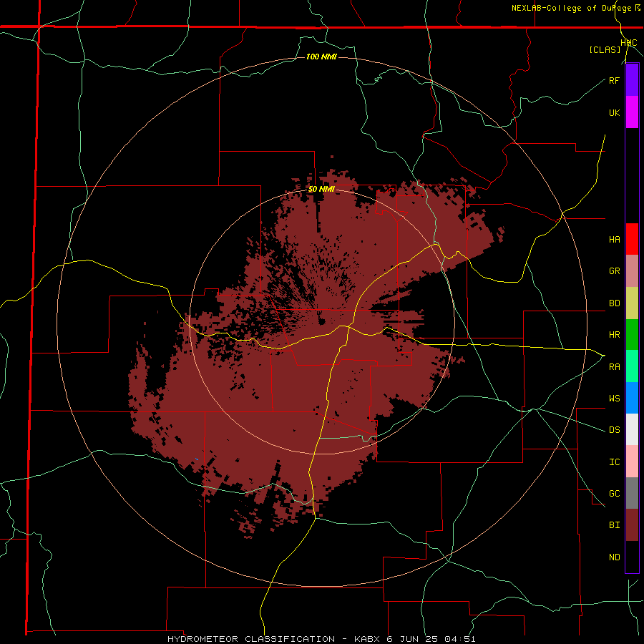
Task: Click the '04:51' timestamp text
Action: (460, 639)
